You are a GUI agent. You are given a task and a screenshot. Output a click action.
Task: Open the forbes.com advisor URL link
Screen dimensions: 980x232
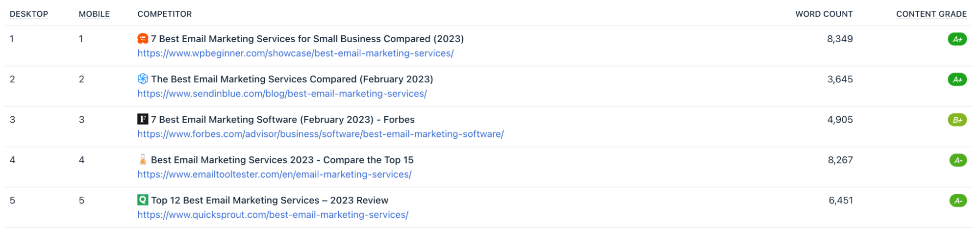click(320, 134)
